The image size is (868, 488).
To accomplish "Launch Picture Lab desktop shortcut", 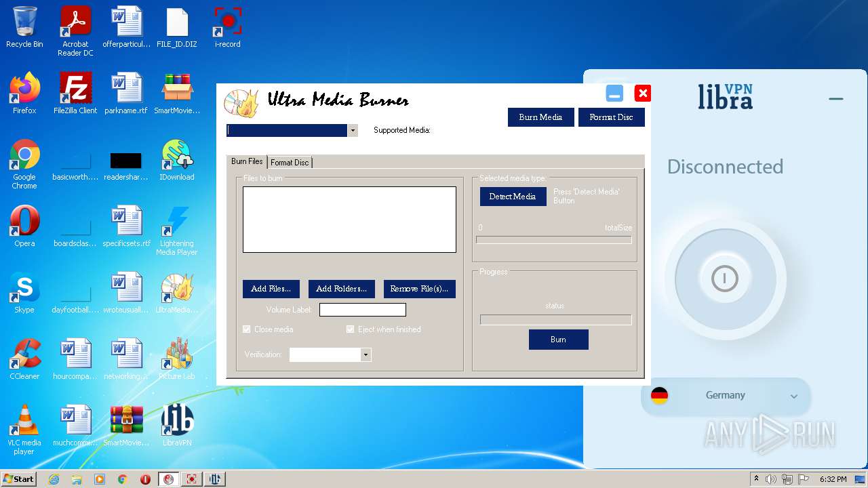I will [x=177, y=359].
